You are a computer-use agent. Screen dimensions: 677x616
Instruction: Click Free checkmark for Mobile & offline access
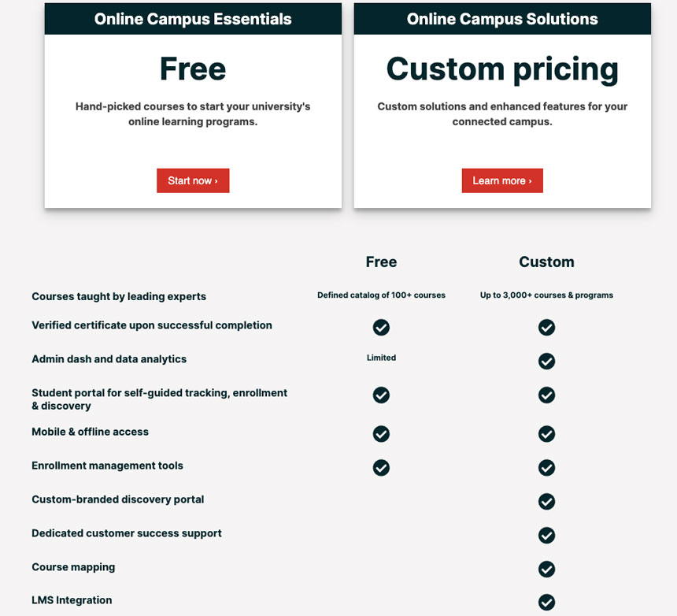coord(381,434)
